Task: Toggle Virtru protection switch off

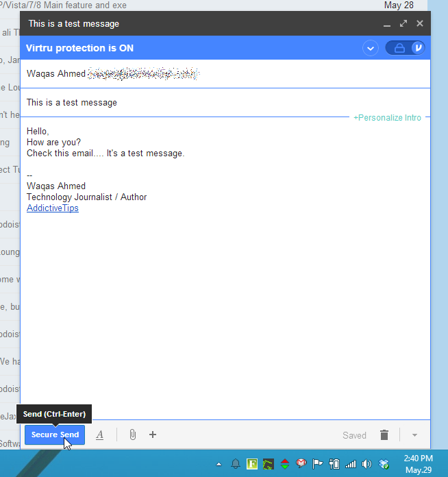Action: [x=405, y=48]
